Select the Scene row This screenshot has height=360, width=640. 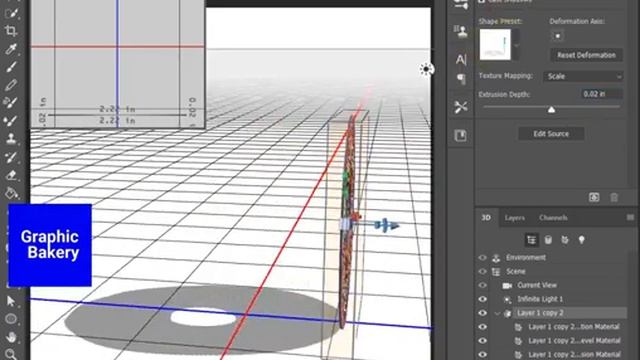551,271
